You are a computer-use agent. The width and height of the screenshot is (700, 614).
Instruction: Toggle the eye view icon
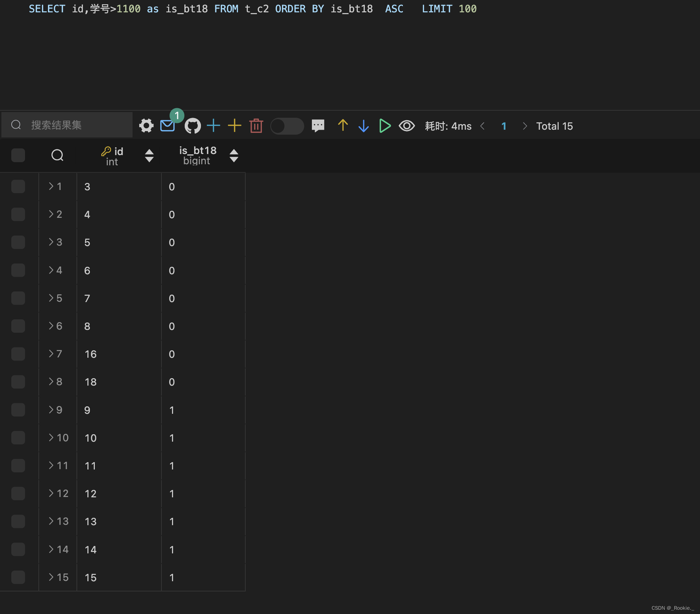click(407, 126)
